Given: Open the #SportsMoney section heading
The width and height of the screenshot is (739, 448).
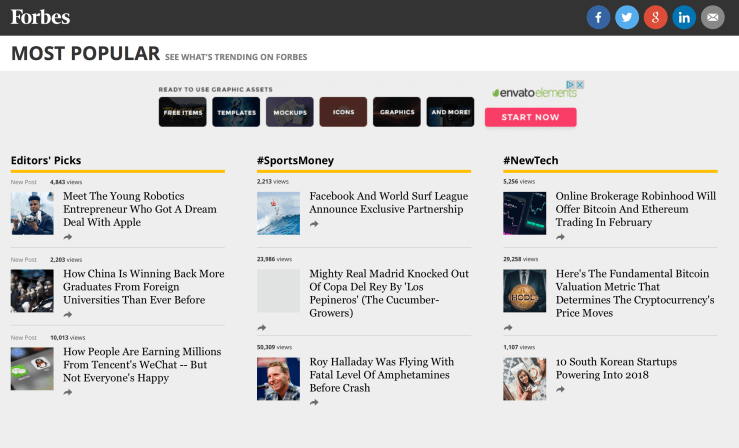Looking at the screenshot, I should tap(295, 161).
